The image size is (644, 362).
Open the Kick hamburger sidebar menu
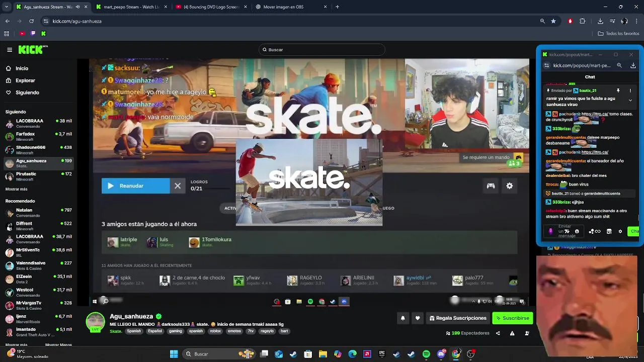pos(9,50)
